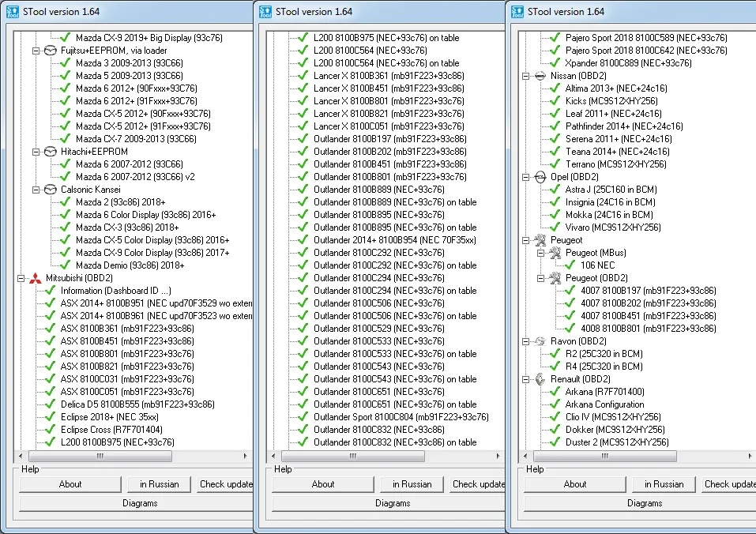
Task: Click the Mazda icon beside Calsonic Kansei
Action: pos(50,190)
